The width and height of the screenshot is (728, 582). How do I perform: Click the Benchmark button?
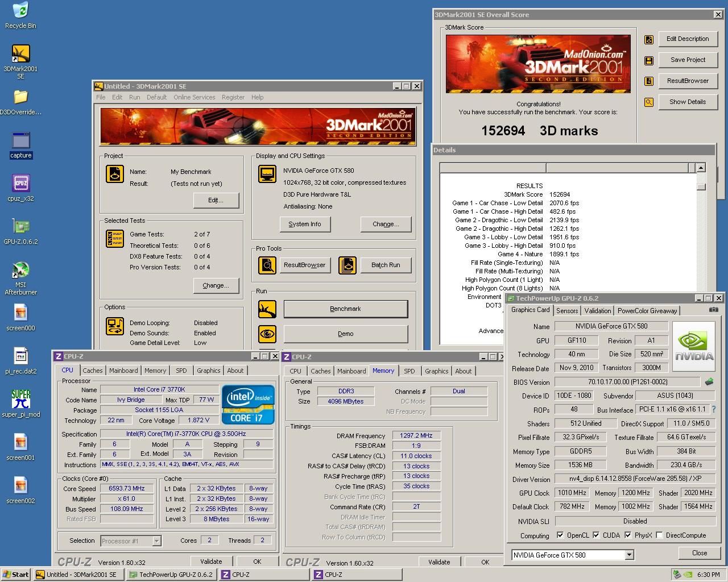(346, 309)
